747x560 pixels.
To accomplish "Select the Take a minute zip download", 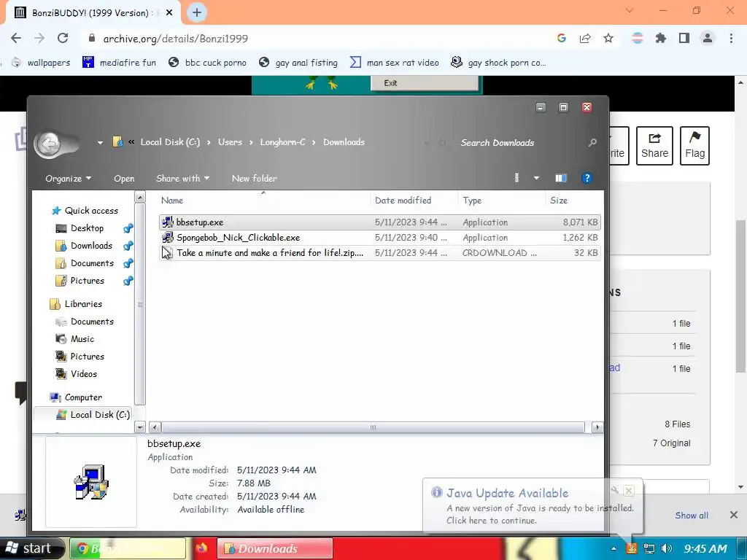I will pyautogui.click(x=379, y=253).
